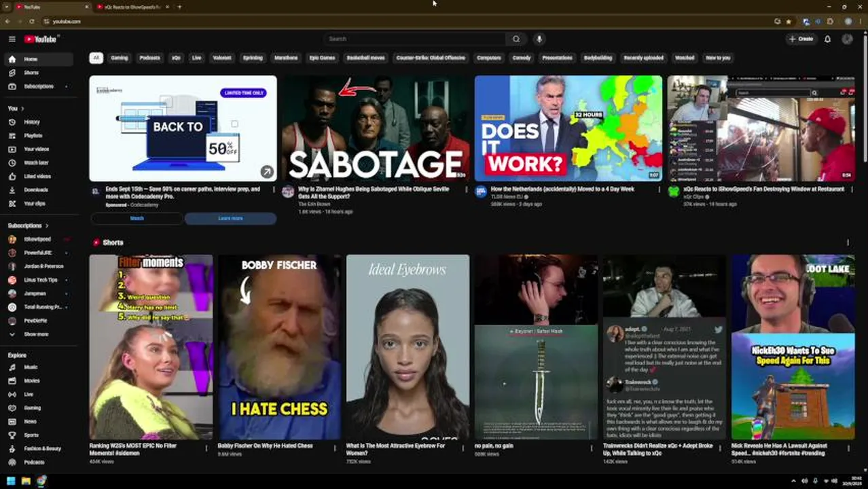Select the Epic Games filter chip
This screenshot has width=868, height=489.
click(x=323, y=58)
